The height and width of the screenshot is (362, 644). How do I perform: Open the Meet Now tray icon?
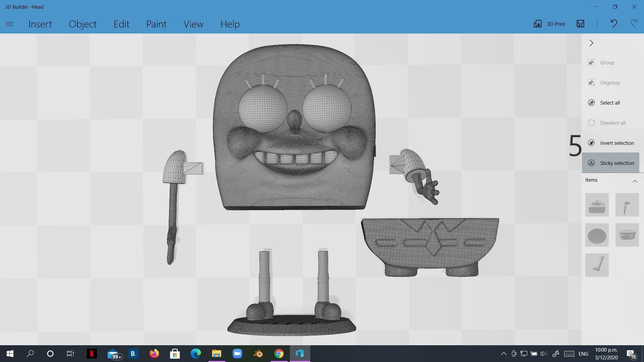point(514,354)
